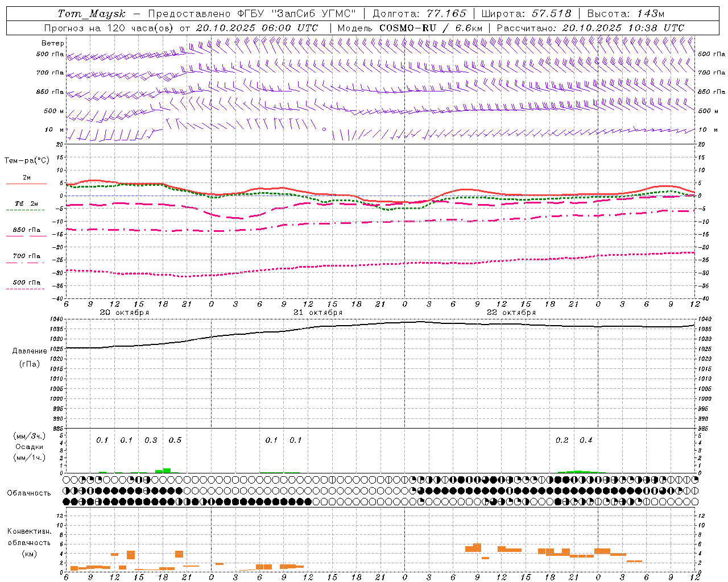Click the Давление axis title
The width and height of the screenshot is (728, 582).
(x=30, y=351)
